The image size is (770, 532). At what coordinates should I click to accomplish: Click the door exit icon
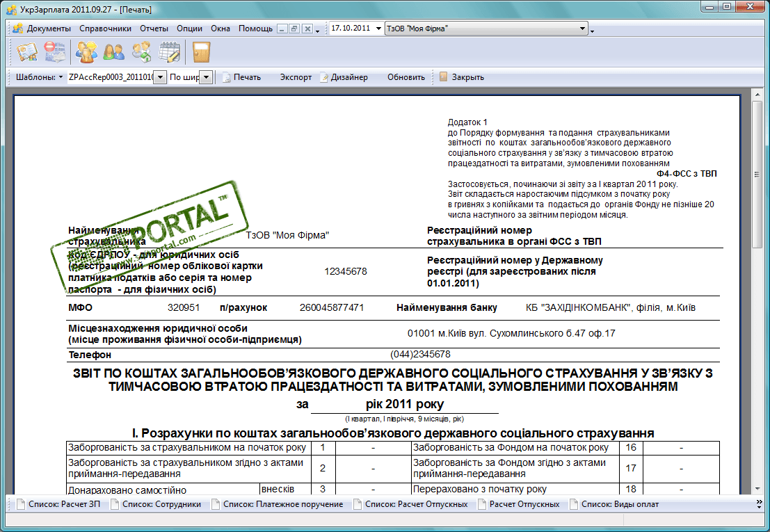pyautogui.click(x=201, y=53)
